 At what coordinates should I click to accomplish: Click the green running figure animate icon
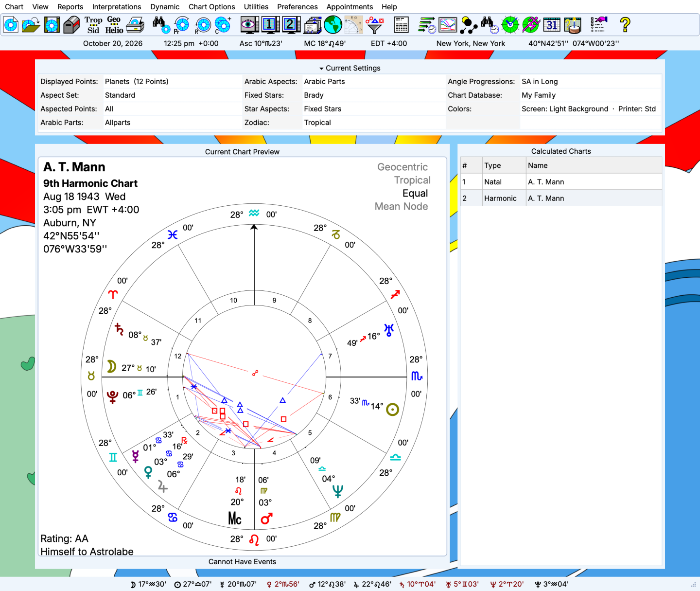tap(531, 25)
